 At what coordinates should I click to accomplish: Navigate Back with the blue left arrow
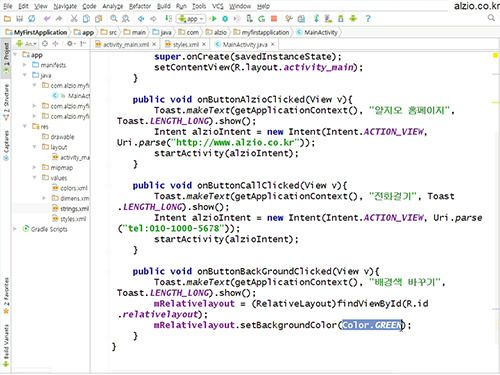click(x=141, y=19)
